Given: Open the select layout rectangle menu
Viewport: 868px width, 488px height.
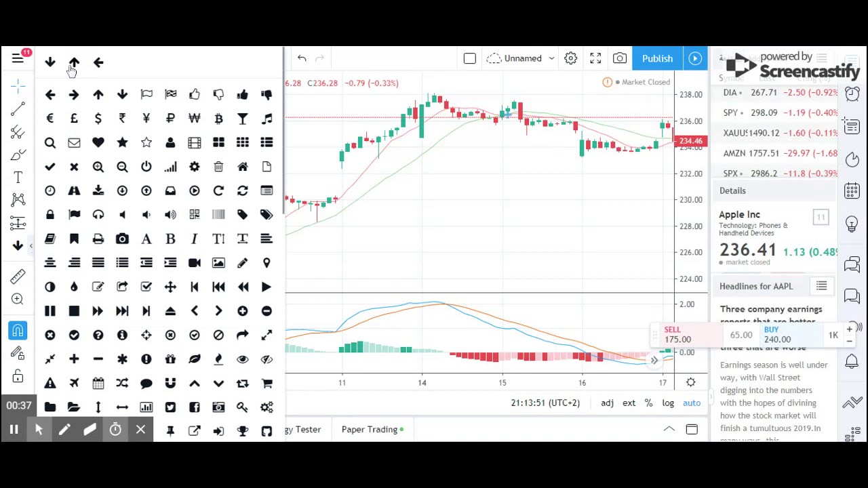Looking at the screenshot, I should point(469,58).
